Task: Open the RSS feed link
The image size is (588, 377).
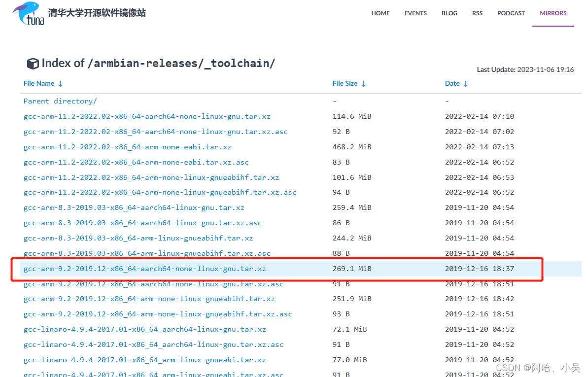Action: (x=478, y=13)
